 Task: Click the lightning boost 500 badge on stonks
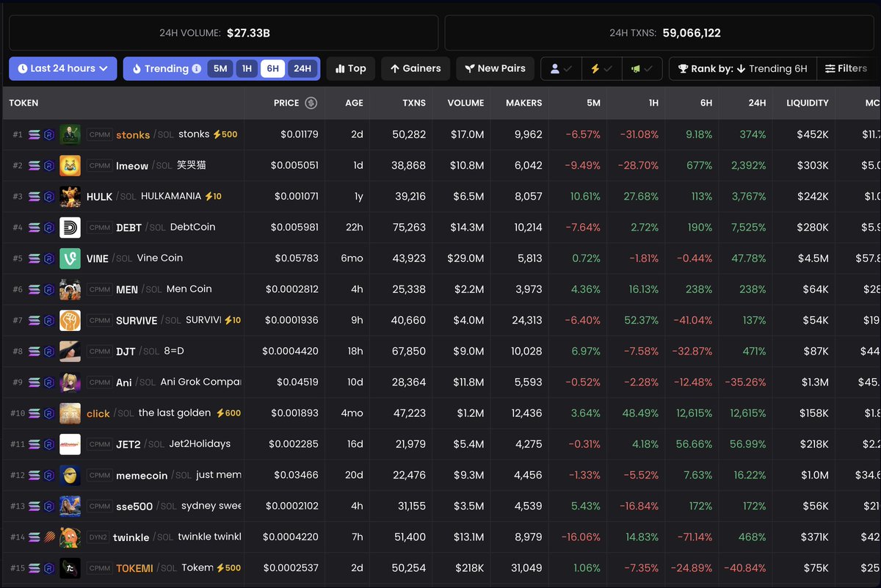225,134
